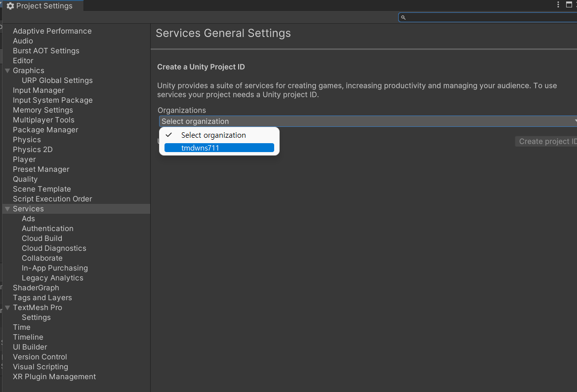The image size is (577, 392).
Task: Click the Project Settings gear icon
Action: [10, 6]
